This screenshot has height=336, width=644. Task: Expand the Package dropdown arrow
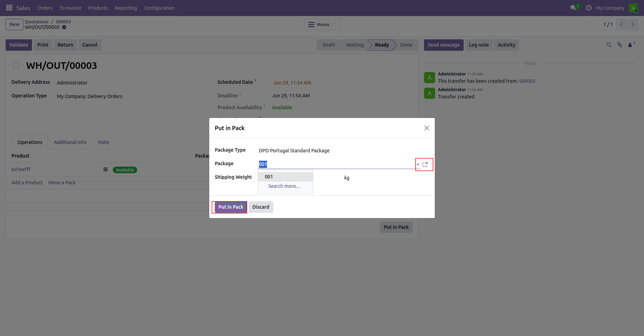click(418, 165)
